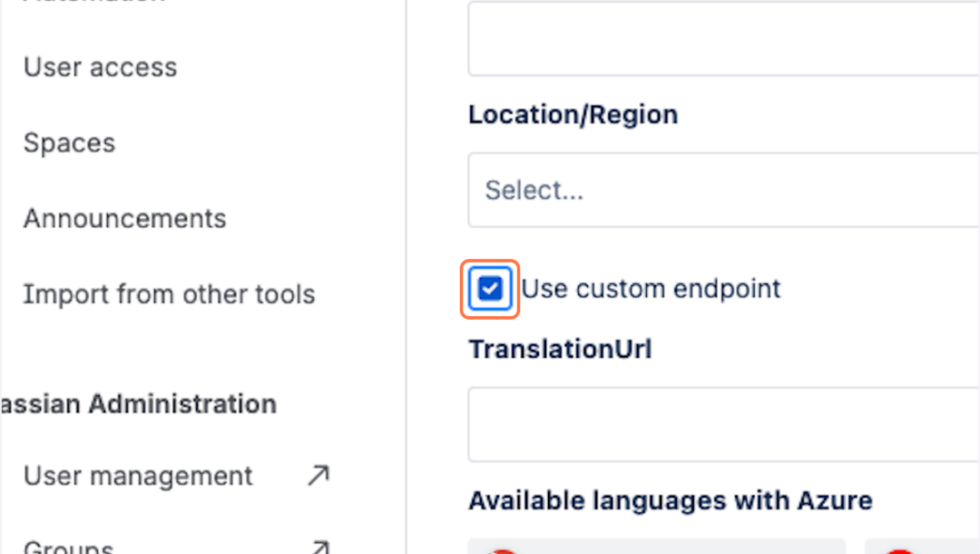Click the 'Use custom endpoint' label text
Viewport: 980px width, 554px height.
(651, 289)
